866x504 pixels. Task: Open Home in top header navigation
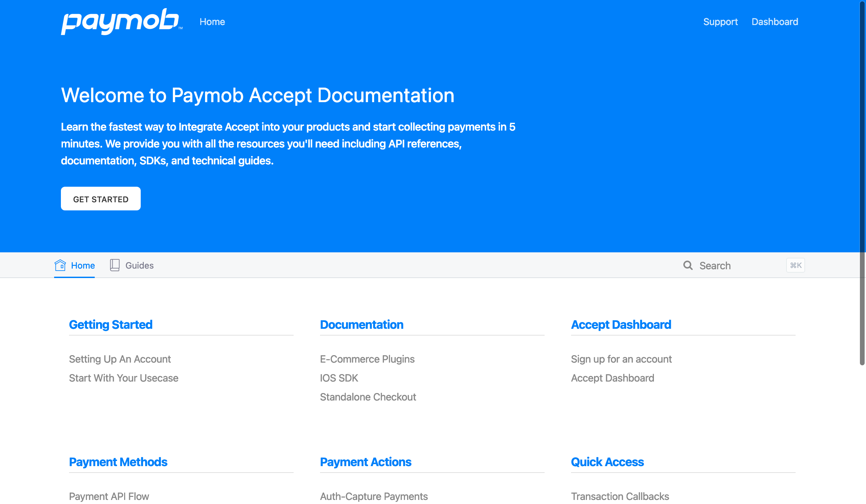212,22
